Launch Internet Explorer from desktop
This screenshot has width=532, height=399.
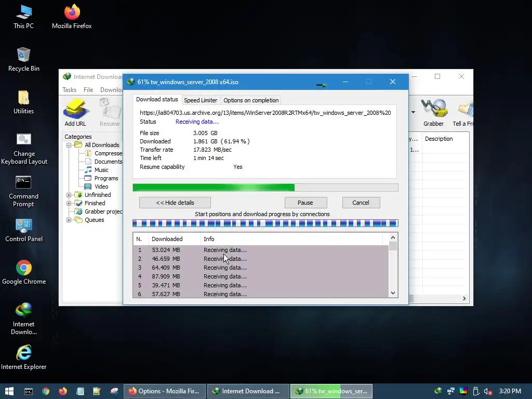click(x=24, y=357)
